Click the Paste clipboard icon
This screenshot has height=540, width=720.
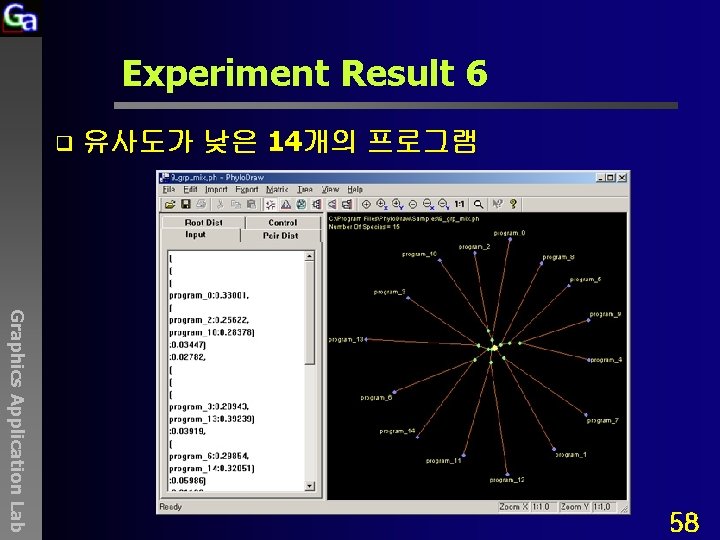tap(251, 204)
